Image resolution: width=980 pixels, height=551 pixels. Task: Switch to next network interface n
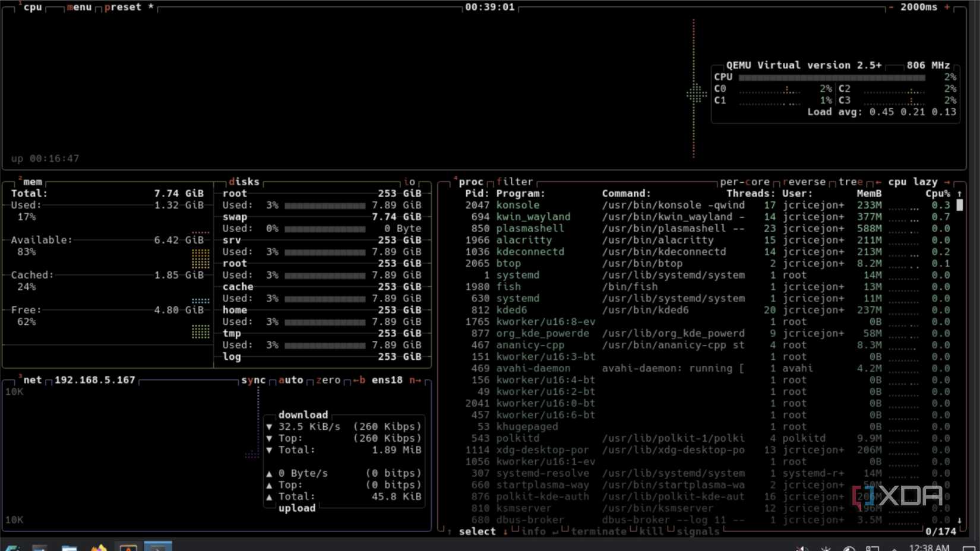coord(415,380)
